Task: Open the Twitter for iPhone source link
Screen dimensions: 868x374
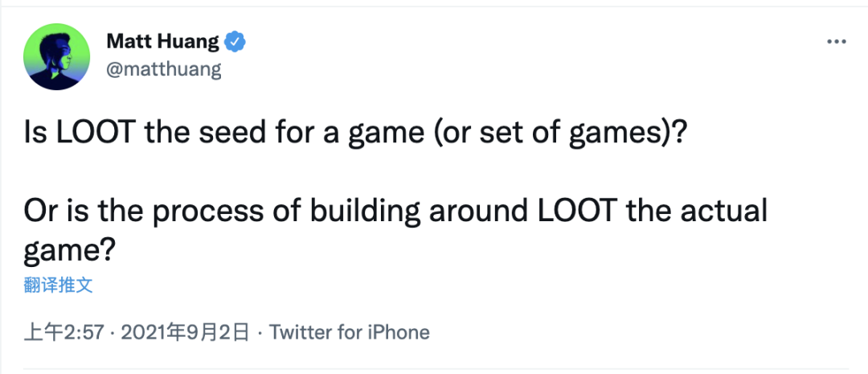Action: point(349,332)
